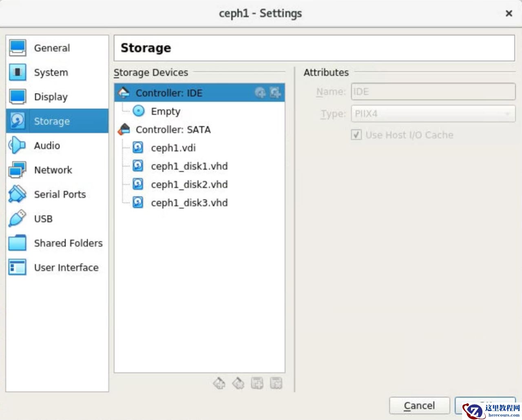Click the Serial Ports connector icon

click(17, 194)
